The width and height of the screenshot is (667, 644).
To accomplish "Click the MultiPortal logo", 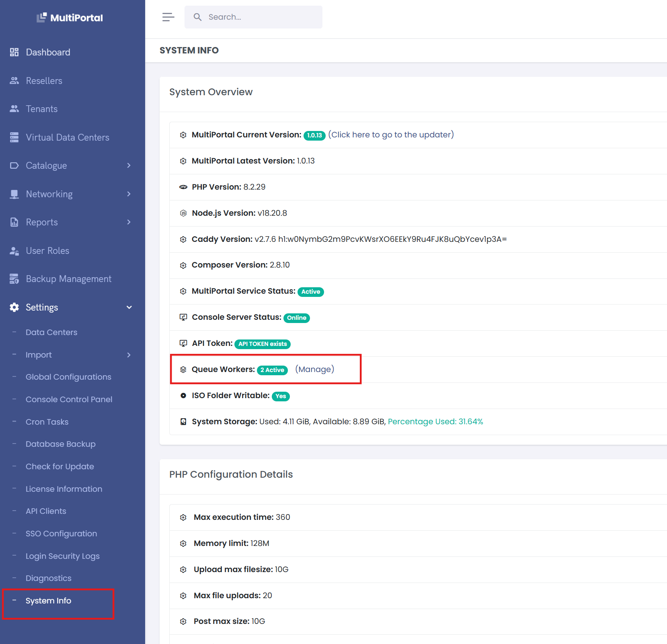I will [x=70, y=17].
